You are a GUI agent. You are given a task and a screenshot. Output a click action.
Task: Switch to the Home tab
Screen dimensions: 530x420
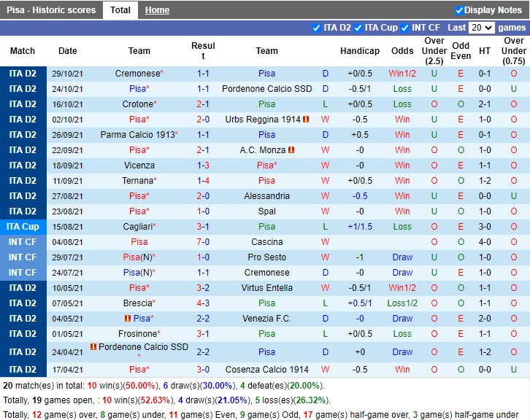(157, 10)
